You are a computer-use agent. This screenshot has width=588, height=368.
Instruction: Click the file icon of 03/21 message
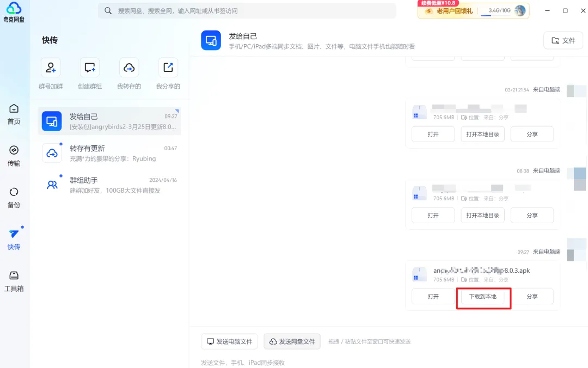click(419, 113)
